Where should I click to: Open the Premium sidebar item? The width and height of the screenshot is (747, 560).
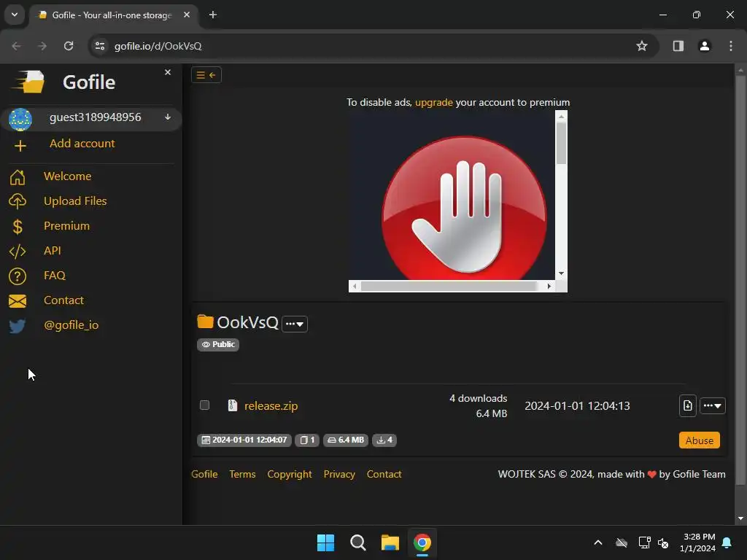(66, 226)
